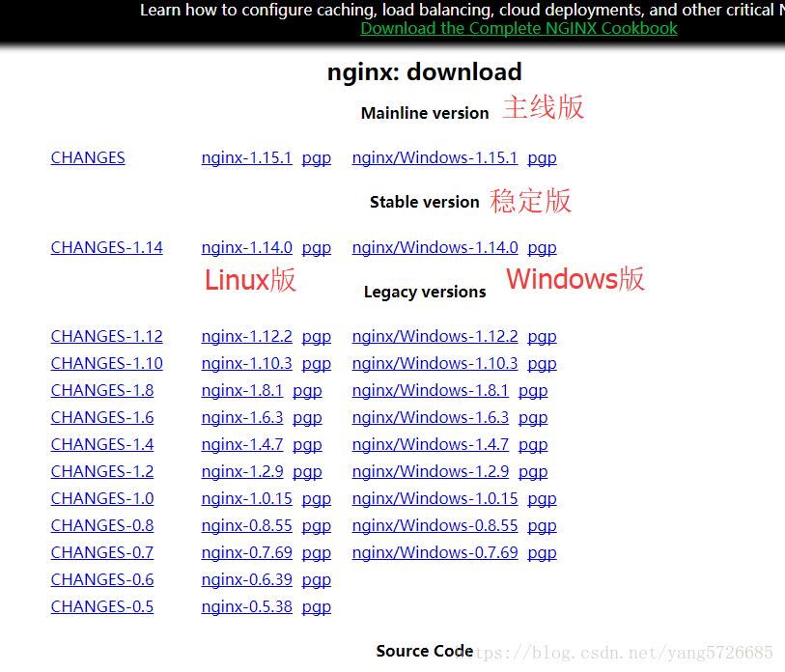Open CHANGES-1.6 link
The image size is (785, 672).
point(102,418)
